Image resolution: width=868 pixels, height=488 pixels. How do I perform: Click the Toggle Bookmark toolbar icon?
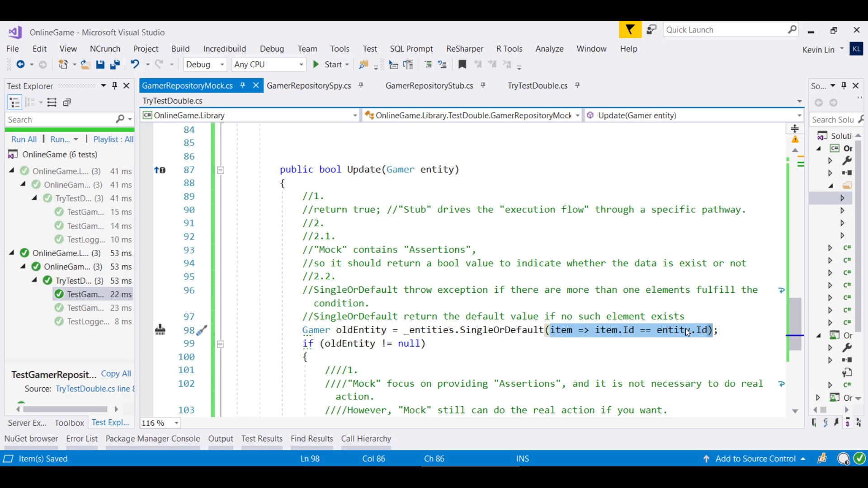click(x=462, y=65)
